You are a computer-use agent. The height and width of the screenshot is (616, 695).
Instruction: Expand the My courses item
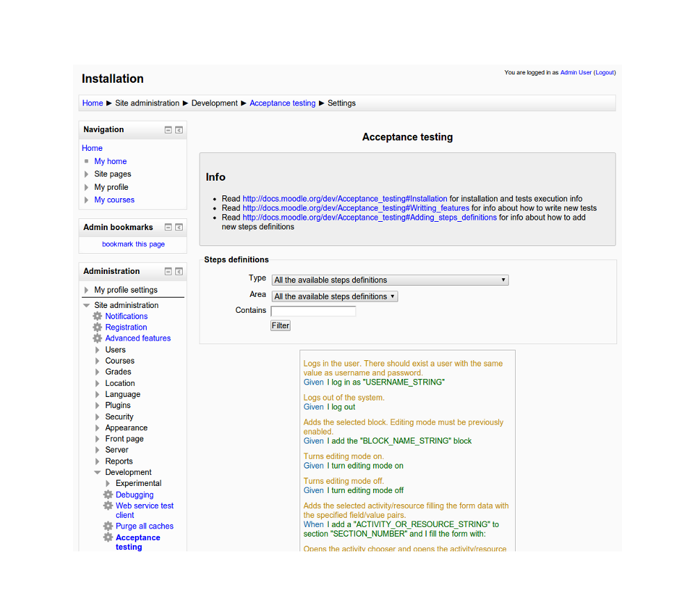coord(87,200)
